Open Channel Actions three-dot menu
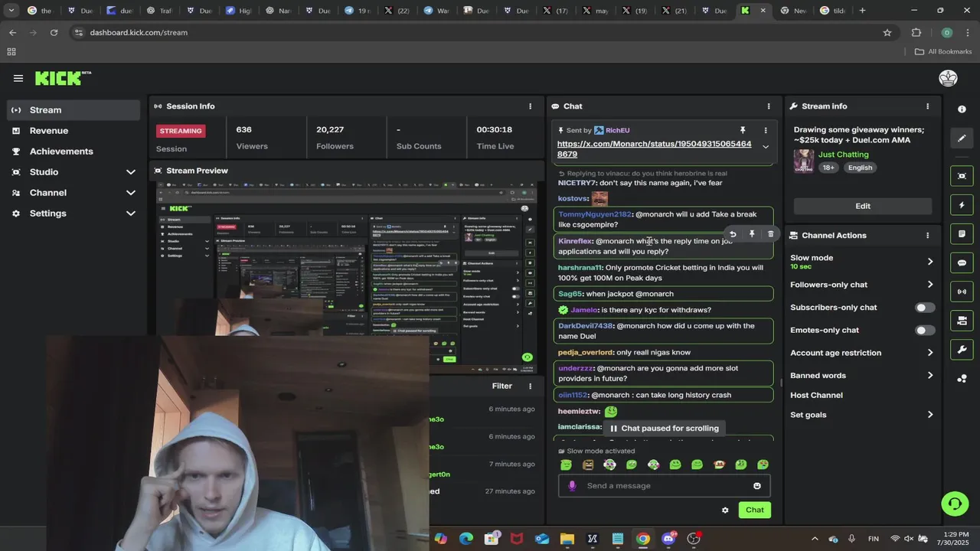Viewport: 980px width, 551px height. click(927, 236)
